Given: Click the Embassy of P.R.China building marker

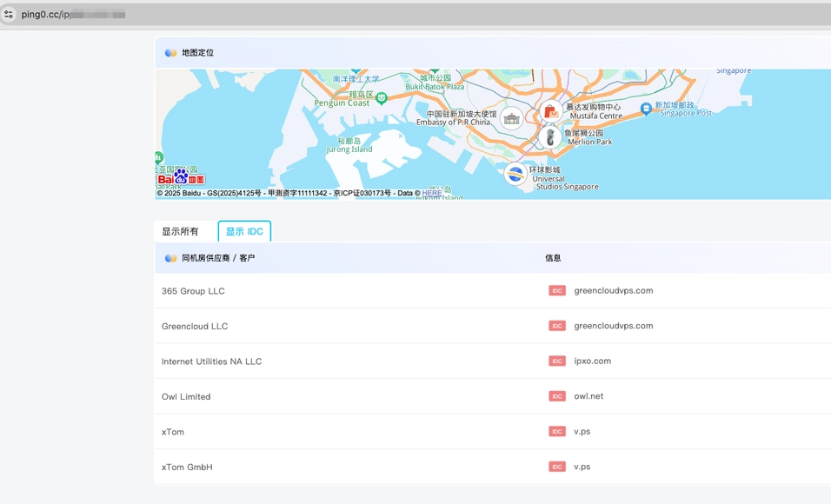Looking at the screenshot, I should tap(511, 118).
